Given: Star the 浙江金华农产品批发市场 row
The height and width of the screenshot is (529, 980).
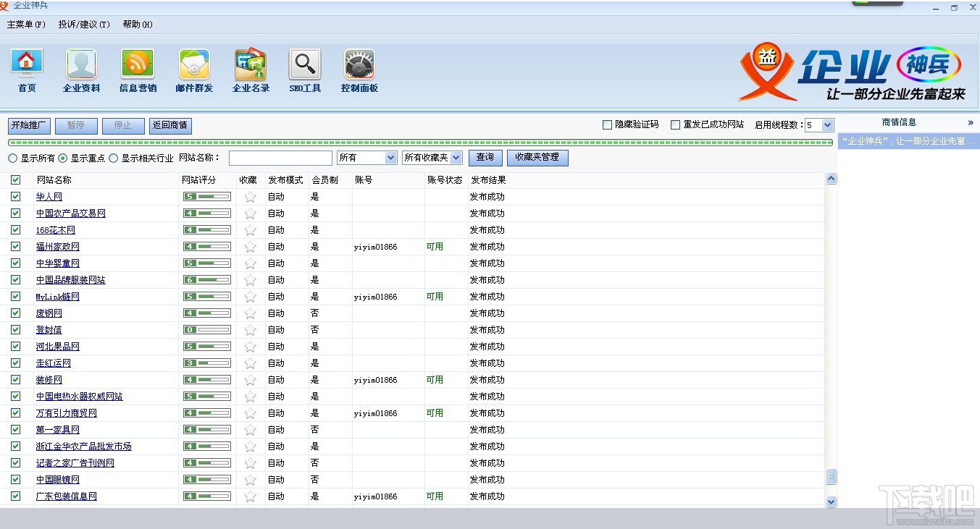Looking at the screenshot, I should (x=250, y=447).
